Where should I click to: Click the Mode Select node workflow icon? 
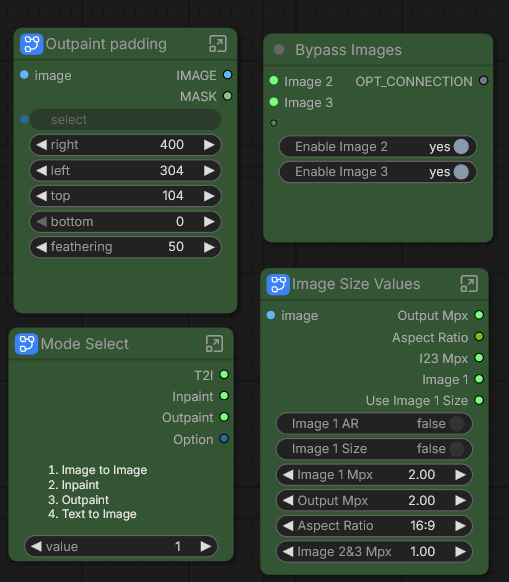26,344
